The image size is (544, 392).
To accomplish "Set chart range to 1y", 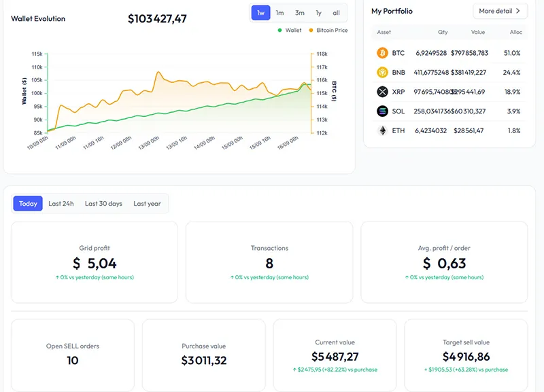I will point(318,13).
